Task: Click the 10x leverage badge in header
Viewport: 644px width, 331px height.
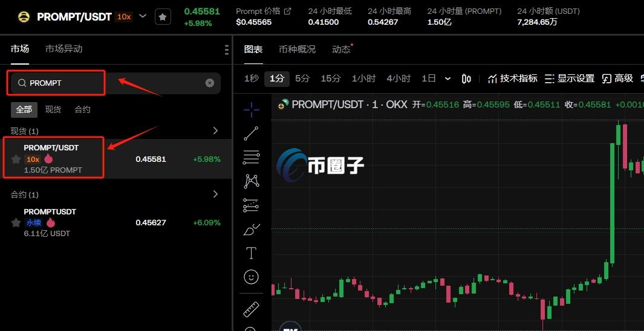Action: (123, 17)
